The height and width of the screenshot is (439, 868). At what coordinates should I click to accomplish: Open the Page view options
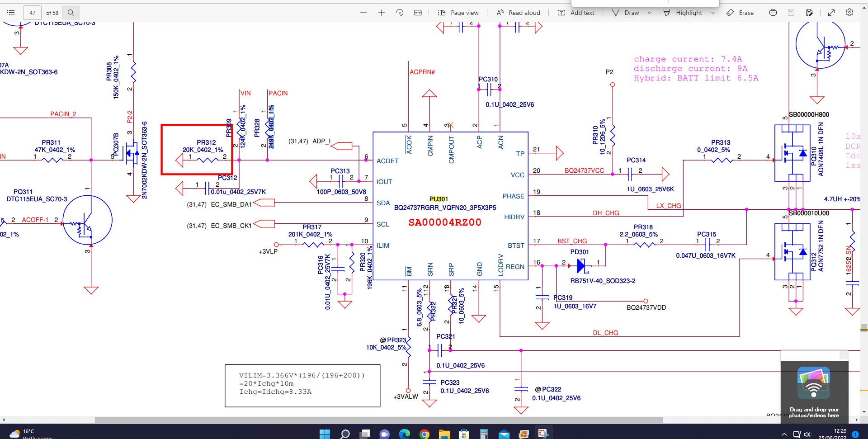pyautogui.click(x=458, y=13)
